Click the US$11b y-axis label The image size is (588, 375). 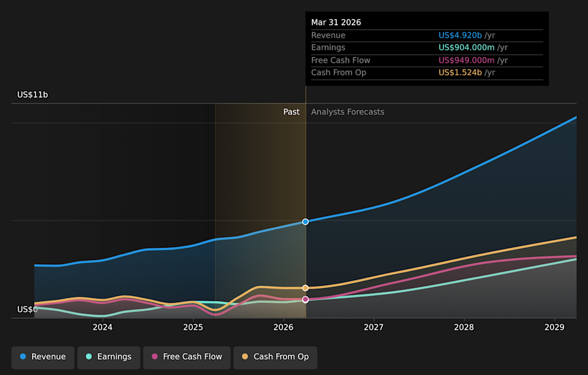[32, 95]
